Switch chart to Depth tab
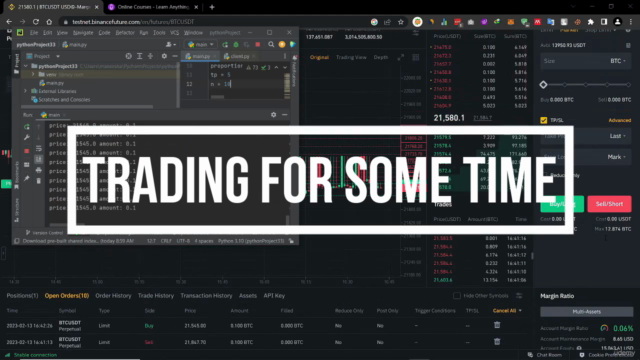 click(380, 58)
